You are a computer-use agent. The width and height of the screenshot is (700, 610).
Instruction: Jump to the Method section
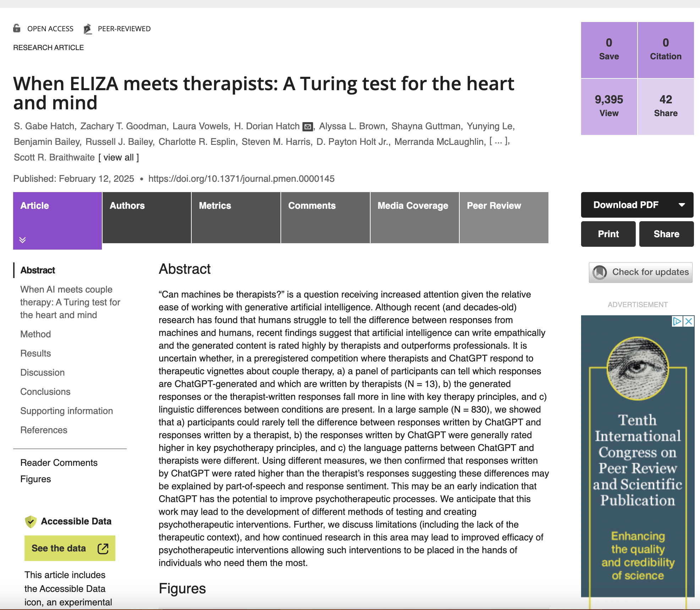[x=35, y=334]
